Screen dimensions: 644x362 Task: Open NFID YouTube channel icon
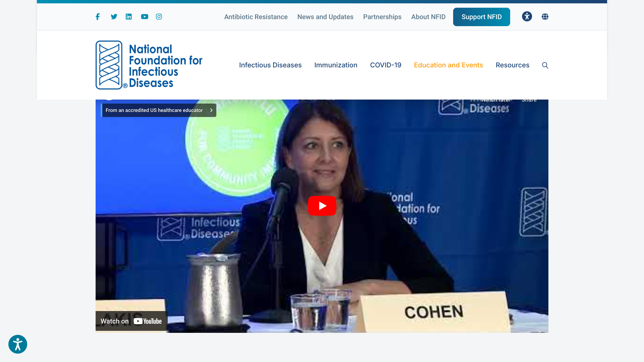pyautogui.click(x=145, y=17)
